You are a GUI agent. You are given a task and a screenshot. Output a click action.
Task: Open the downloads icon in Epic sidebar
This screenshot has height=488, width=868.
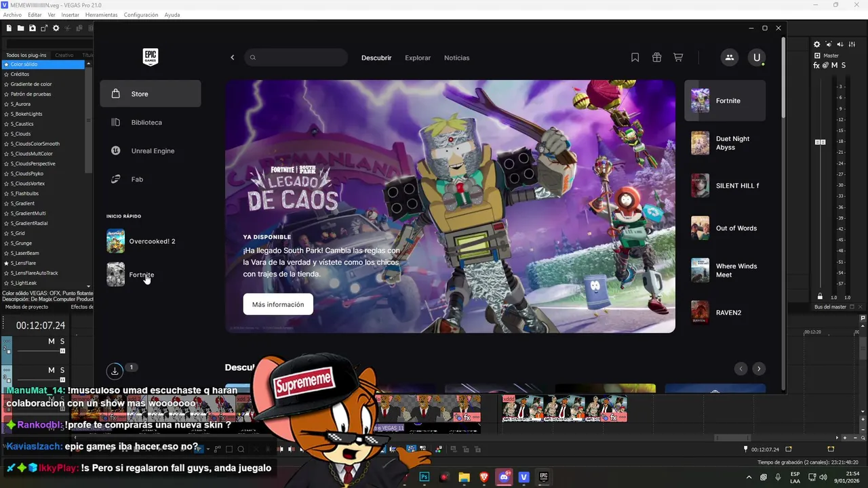pos(115,371)
